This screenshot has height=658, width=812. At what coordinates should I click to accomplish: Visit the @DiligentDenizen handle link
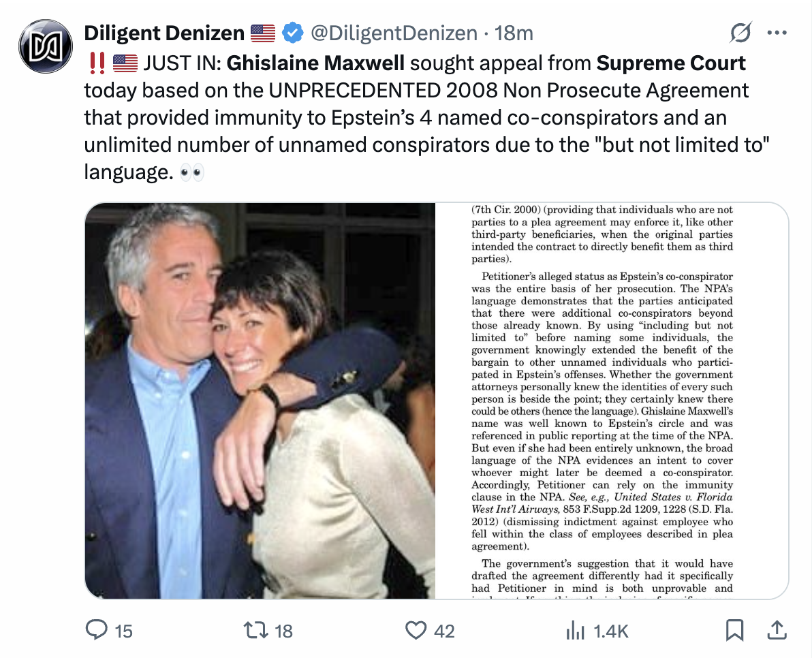click(x=394, y=33)
